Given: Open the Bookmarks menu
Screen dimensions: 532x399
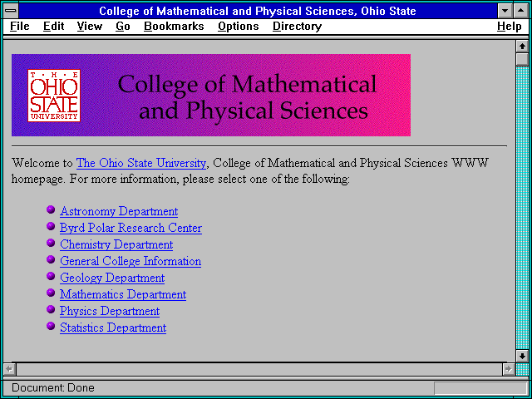Looking at the screenshot, I should point(174,26).
